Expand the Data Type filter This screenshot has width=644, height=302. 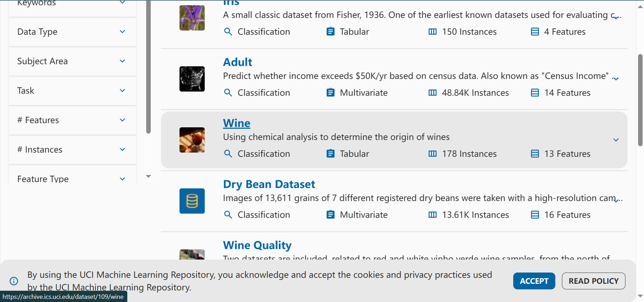click(x=72, y=32)
